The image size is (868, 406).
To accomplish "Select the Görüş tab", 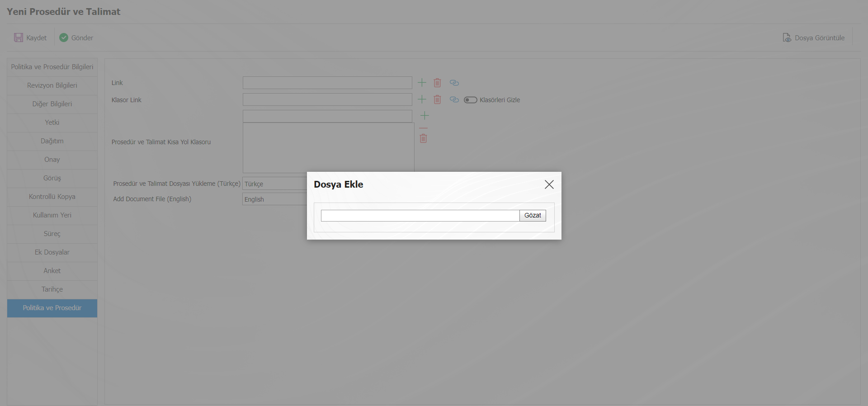I will (52, 178).
